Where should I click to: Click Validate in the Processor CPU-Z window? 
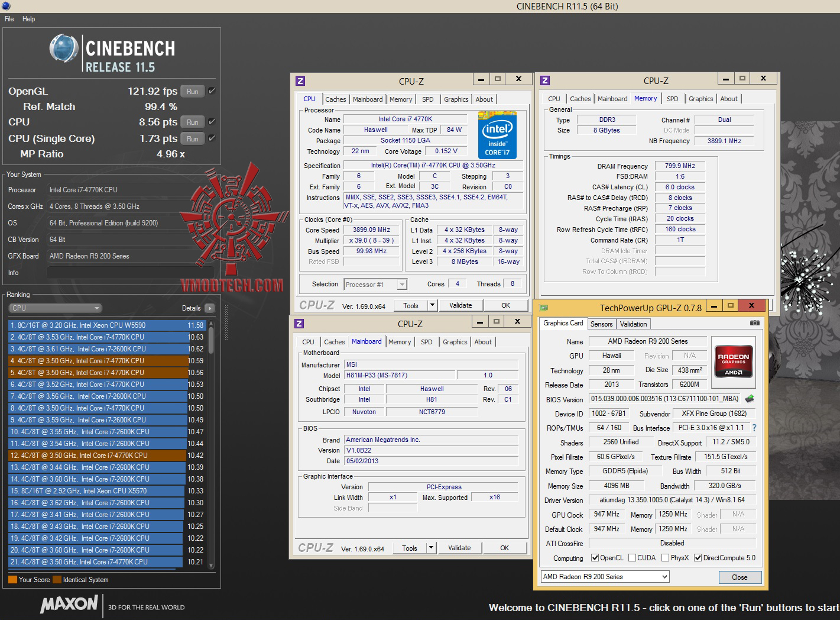[460, 305]
